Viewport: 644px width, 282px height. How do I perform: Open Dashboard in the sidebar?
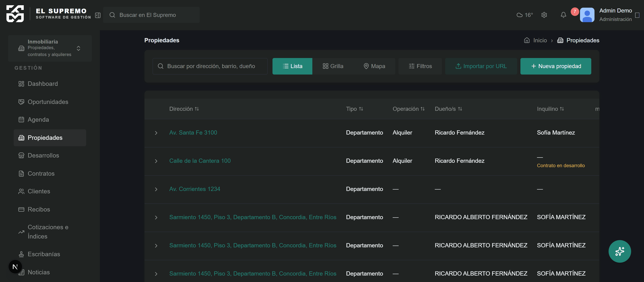click(50, 84)
